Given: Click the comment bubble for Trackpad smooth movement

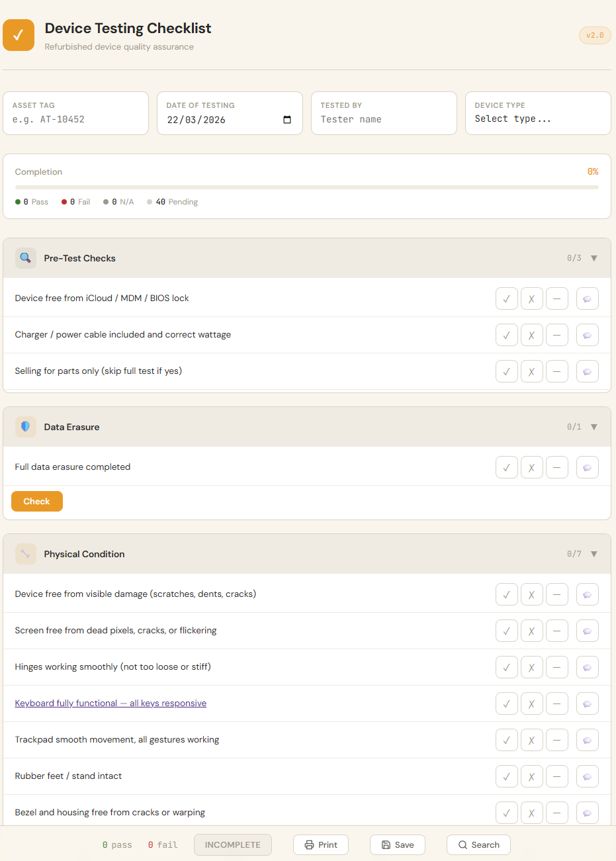Looking at the screenshot, I should click(x=587, y=740).
